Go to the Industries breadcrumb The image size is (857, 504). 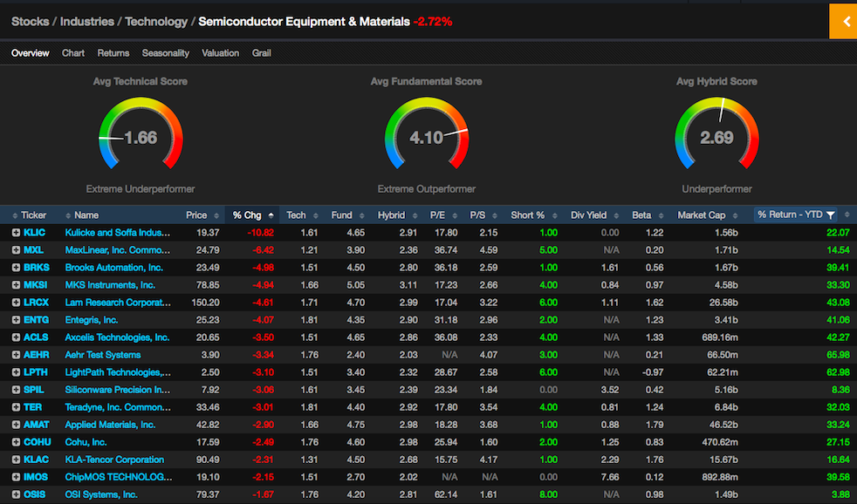coord(87,21)
